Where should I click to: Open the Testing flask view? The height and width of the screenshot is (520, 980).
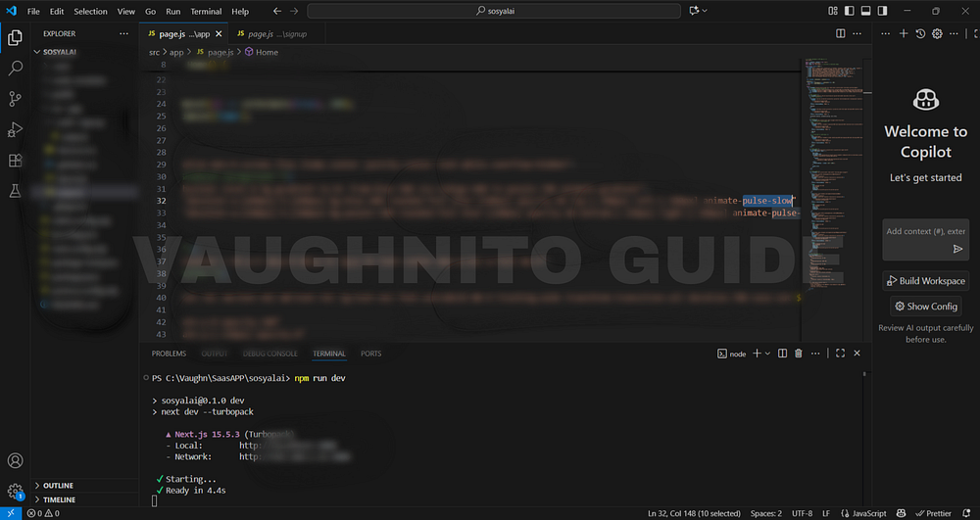15,190
